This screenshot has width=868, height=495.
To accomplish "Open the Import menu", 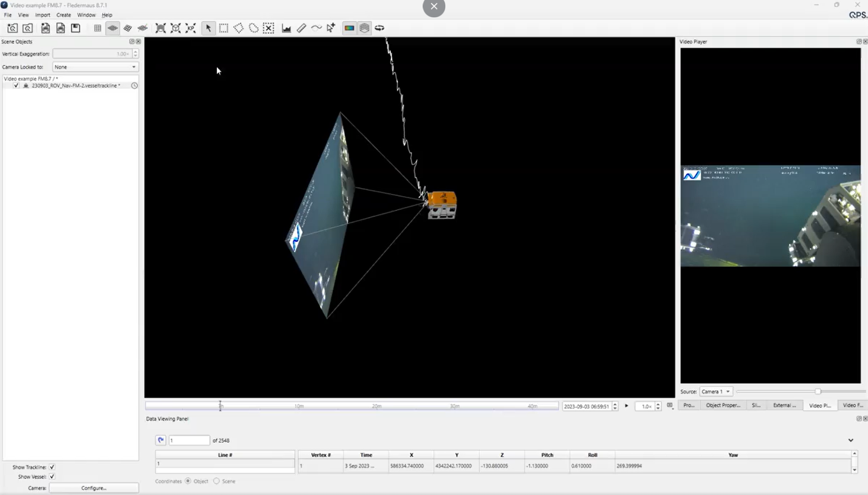I will 43,15.
